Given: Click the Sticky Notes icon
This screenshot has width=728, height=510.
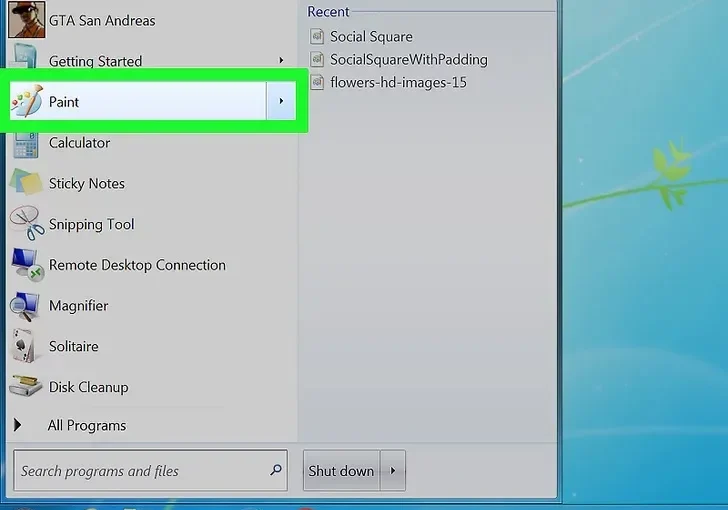Looking at the screenshot, I should pos(26,184).
